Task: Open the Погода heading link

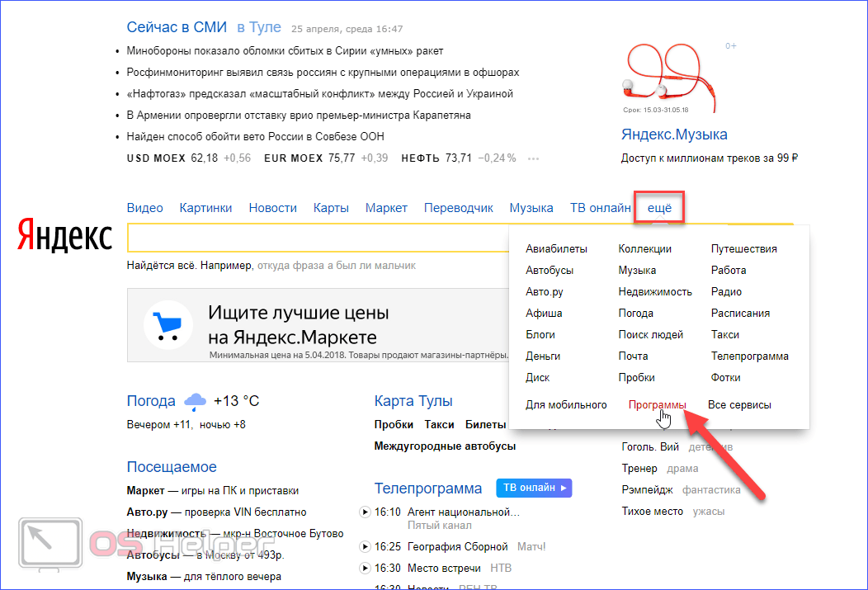Action: [151, 401]
